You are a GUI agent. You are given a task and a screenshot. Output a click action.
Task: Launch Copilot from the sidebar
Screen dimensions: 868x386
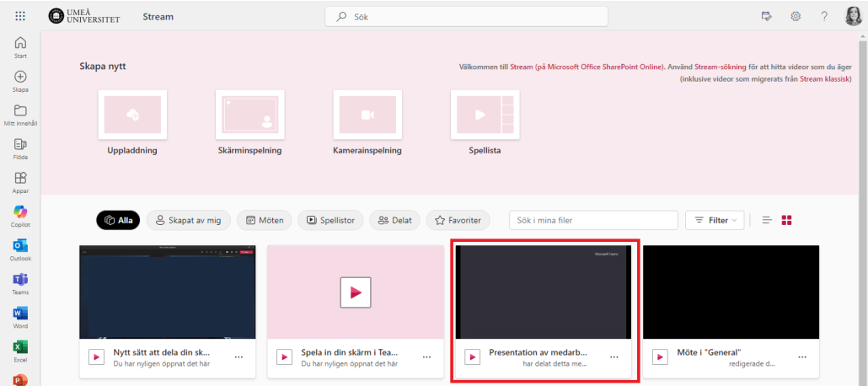tap(20, 217)
